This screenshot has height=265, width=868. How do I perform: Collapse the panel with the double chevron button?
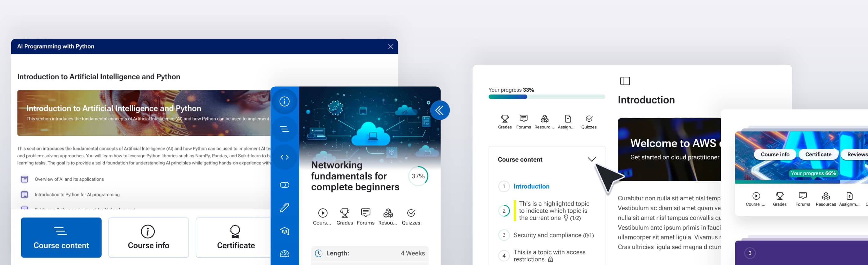[440, 110]
